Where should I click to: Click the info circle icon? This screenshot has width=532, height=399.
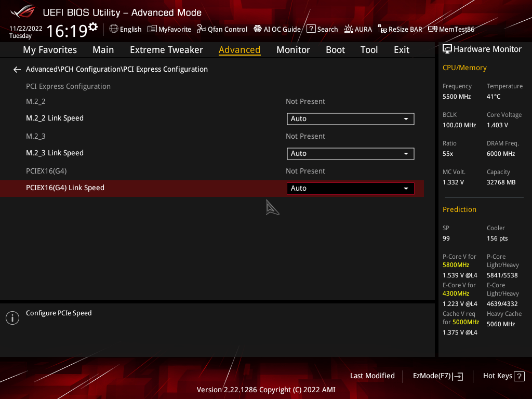point(12,318)
